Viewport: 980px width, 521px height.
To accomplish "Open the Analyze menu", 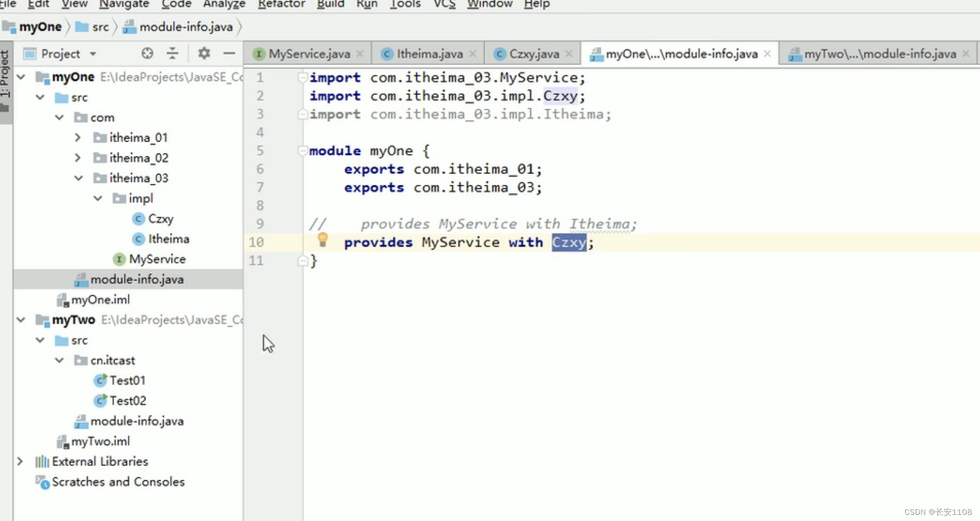I will [x=224, y=4].
